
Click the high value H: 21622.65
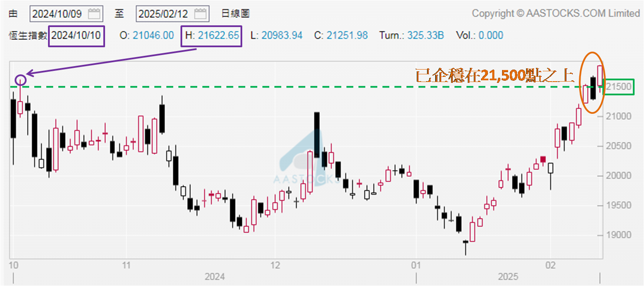tap(212, 35)
